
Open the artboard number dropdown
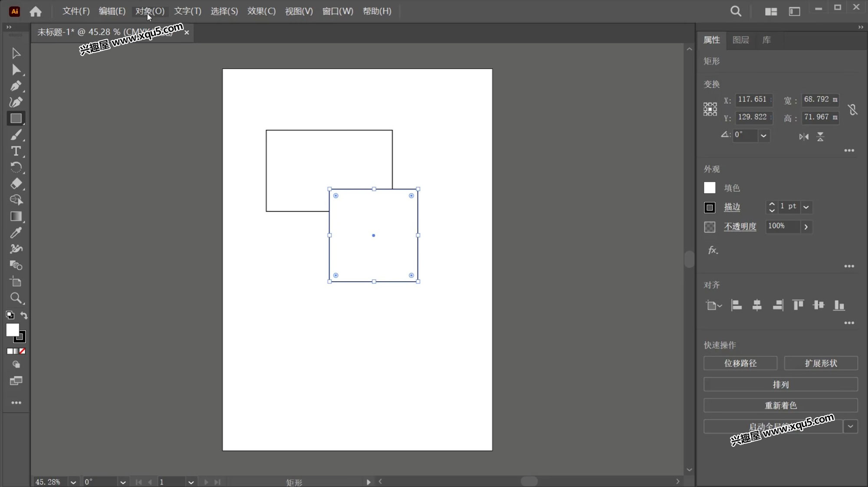[x=191, y=482]
